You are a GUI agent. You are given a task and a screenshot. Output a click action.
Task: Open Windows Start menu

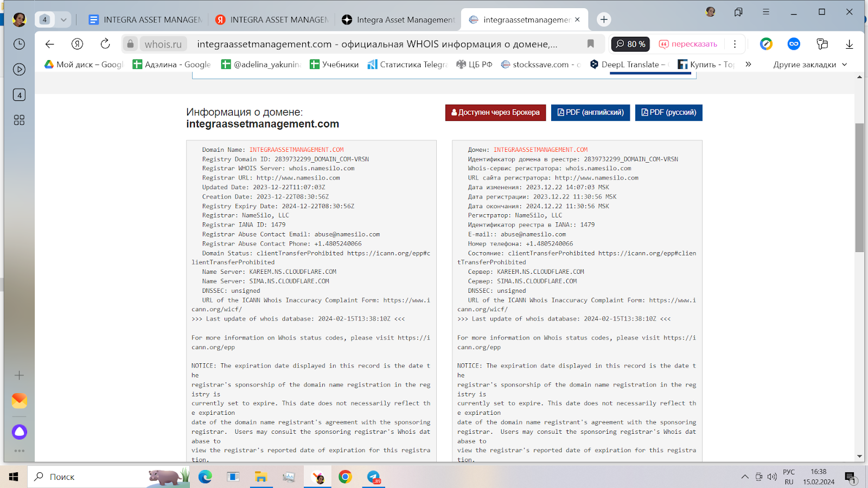tap(14, 477)
